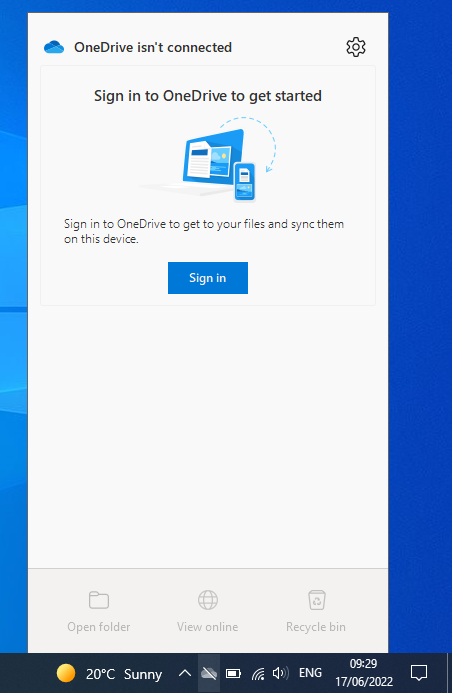Open the OneDrive Recycle bin
Image resolution: width=452 pixels, height=693 pixels.
pyautogui.click(x=316, y=612)
